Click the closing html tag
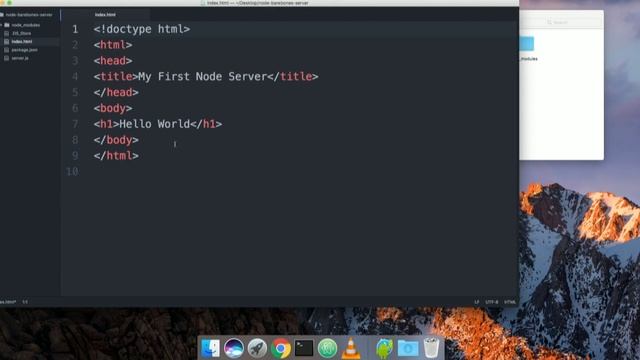The width and height of the screenshot is (640, 360). tap(116, 156)
